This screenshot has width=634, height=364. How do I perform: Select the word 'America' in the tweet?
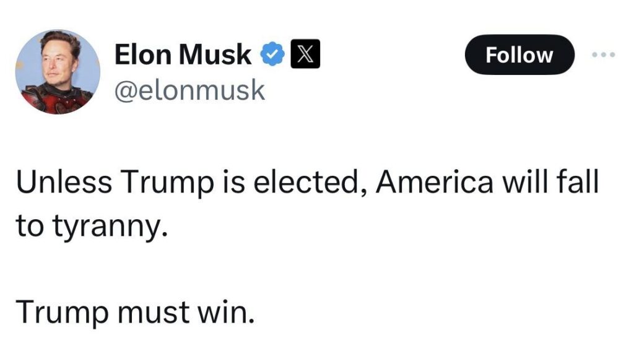click(435, 182)
